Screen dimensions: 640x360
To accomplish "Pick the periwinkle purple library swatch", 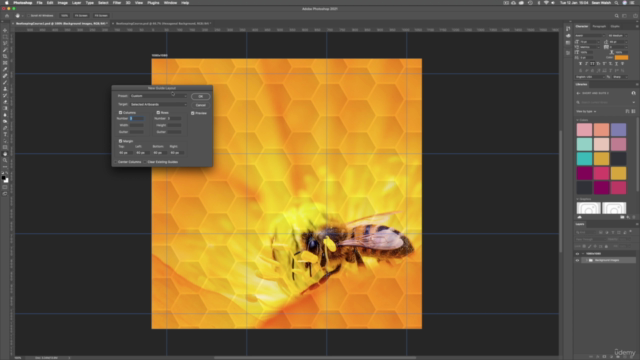I will 618,129.
